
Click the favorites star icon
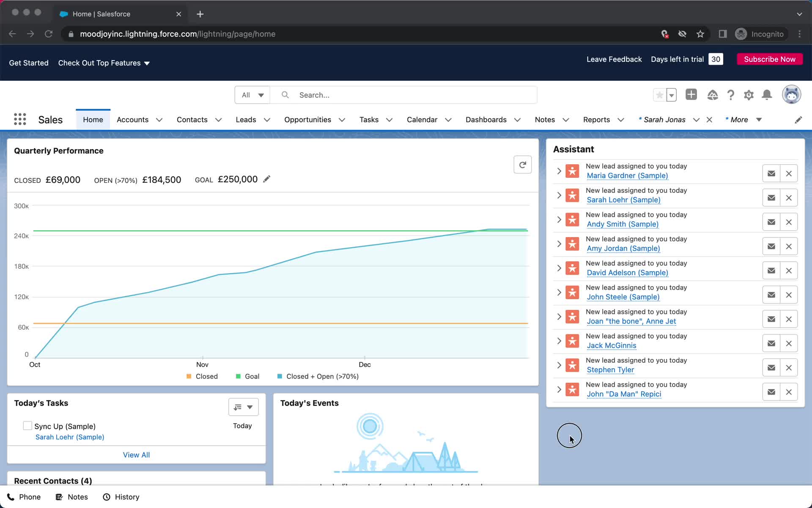point(659,95)
